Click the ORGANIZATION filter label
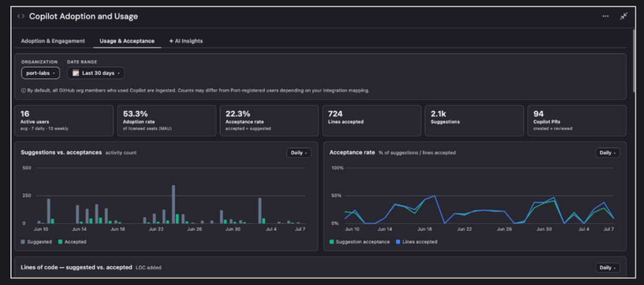 click(40, 62)
